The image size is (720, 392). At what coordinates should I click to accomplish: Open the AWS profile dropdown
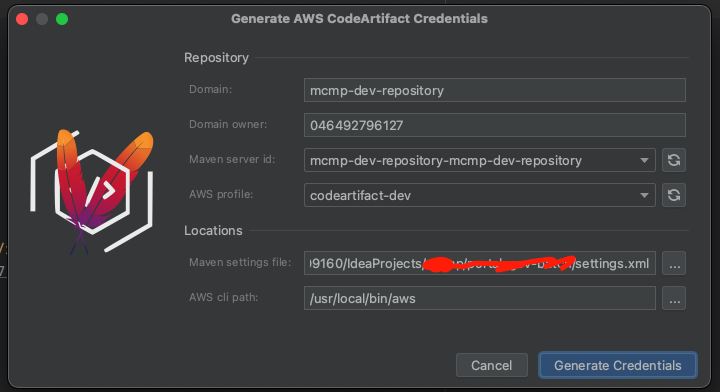[644, 195]
